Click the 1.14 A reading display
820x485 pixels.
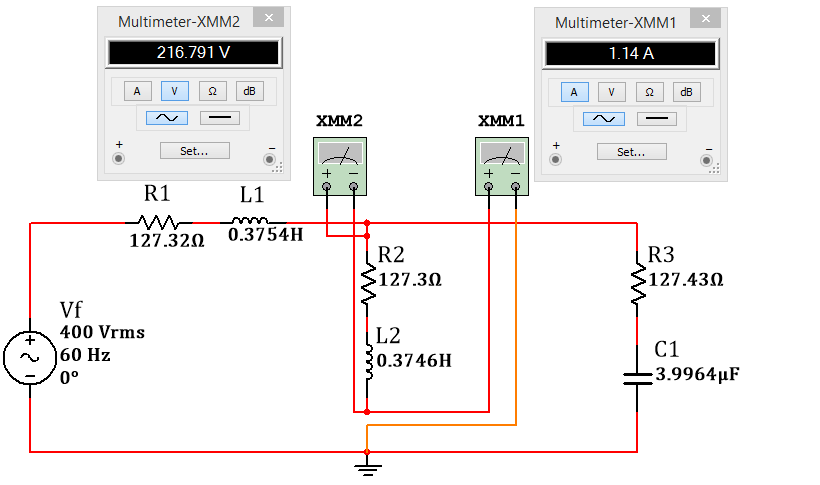pos(631,53)
